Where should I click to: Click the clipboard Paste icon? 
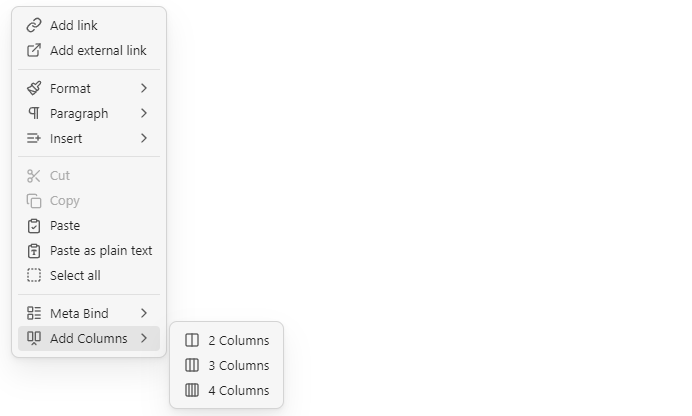(34, 226)
